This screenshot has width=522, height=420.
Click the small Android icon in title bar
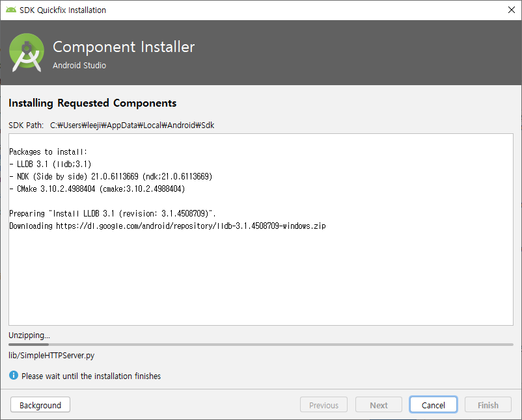[11, 10]
